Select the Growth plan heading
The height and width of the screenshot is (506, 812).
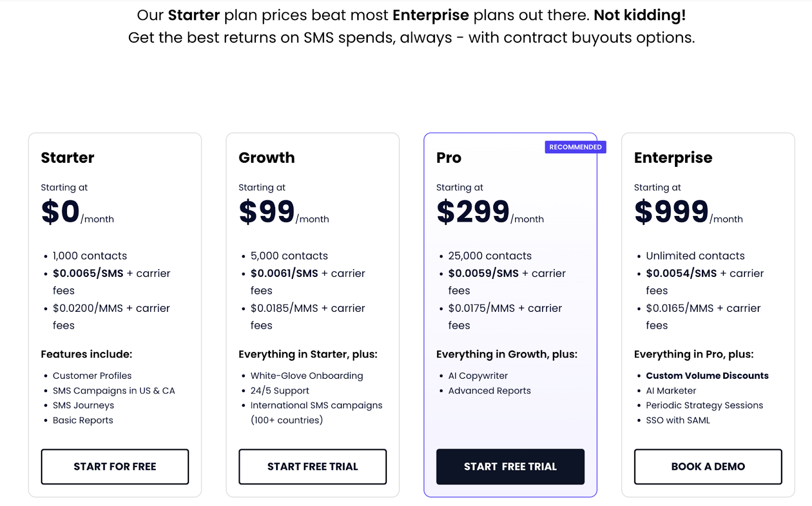(266, 158)
